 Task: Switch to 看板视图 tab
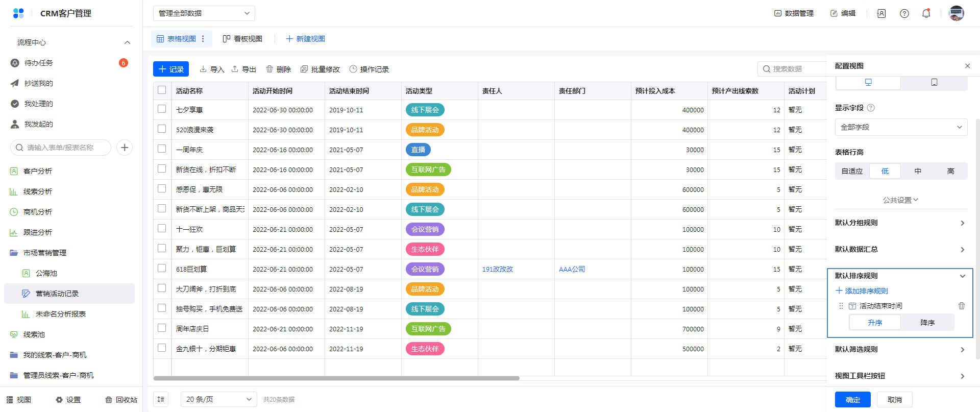(242, 39)
